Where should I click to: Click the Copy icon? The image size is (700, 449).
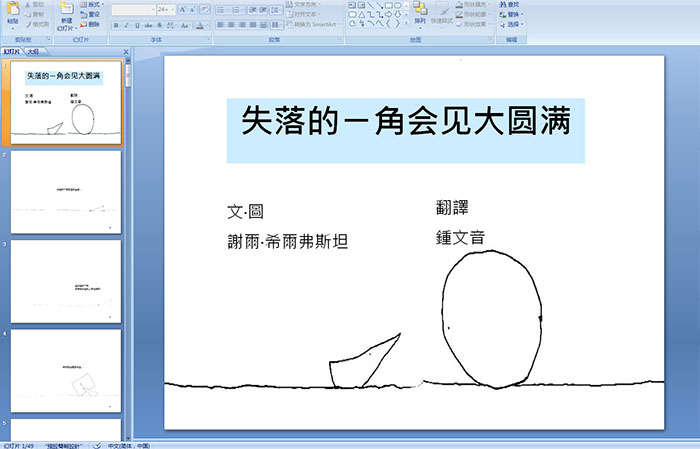pos(29,14)
